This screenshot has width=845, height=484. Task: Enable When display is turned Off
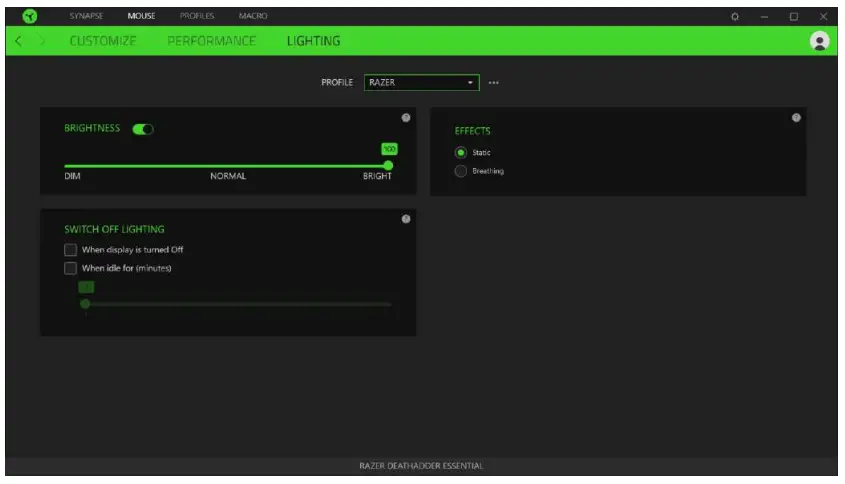tap(70, 250)
